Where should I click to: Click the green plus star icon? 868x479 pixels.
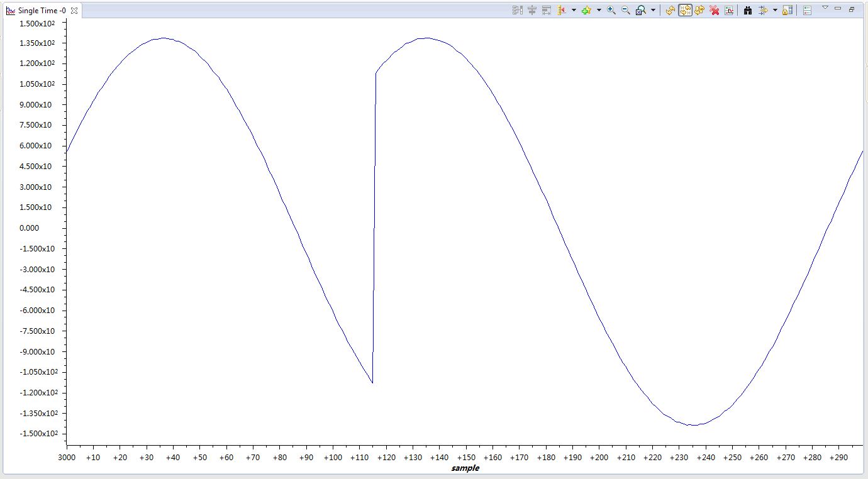[x=586, y=10]
